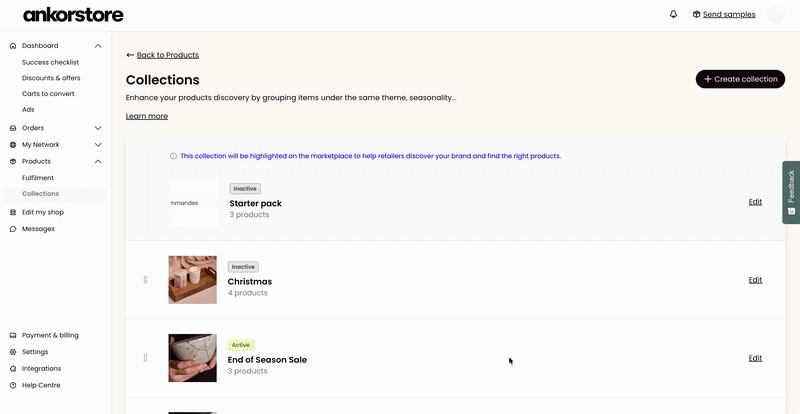Screen dimensions: 800x414
Task: Click the Send samples box icon
Action: click(x=696, y=14)
